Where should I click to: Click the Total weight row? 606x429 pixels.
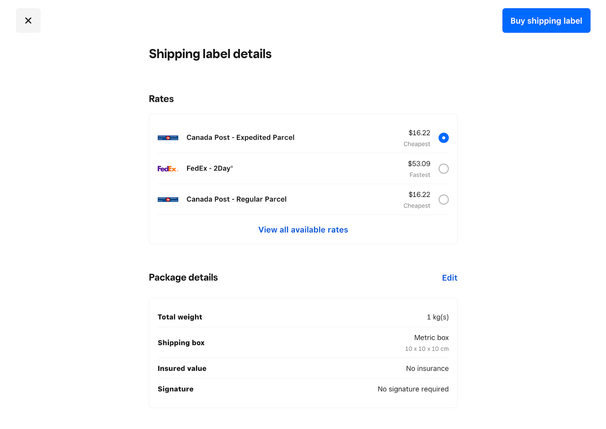click(303, 317)
